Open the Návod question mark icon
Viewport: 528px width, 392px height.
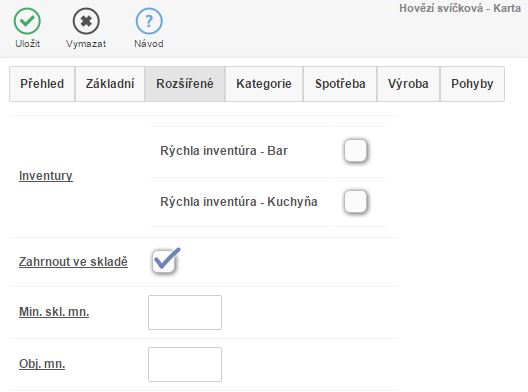click(x=149, y=21)
